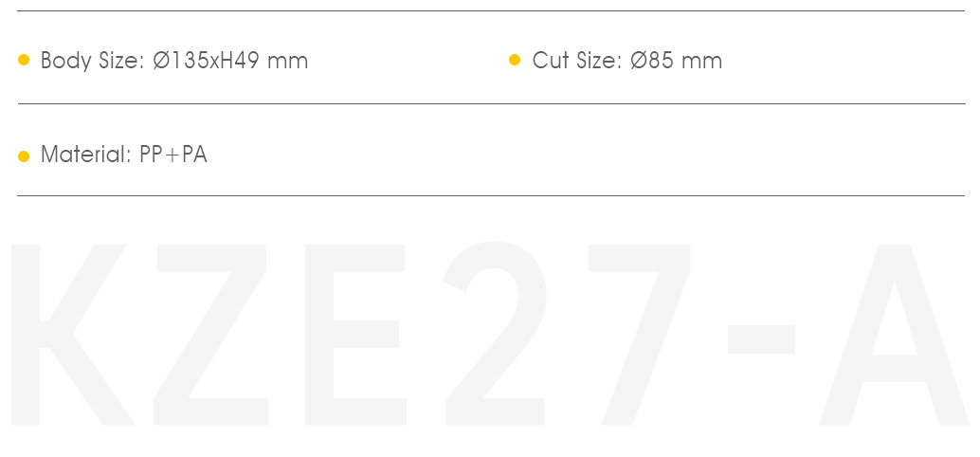This screenshot has height=457, width=980.
Task: Click the large watermark letter E
Action: (x=355, y=335)
